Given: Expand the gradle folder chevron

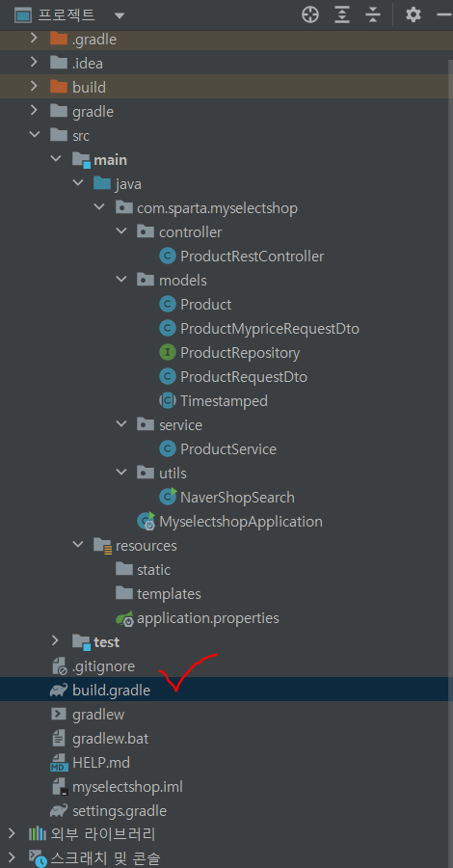Looking at the screenshot, I should coord(34,111).
